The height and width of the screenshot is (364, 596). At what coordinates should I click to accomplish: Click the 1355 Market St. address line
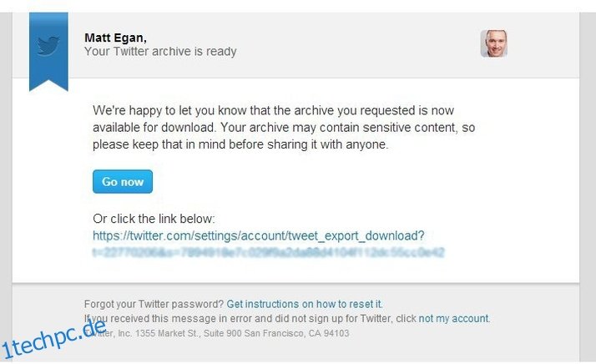(x=217, y=333)
